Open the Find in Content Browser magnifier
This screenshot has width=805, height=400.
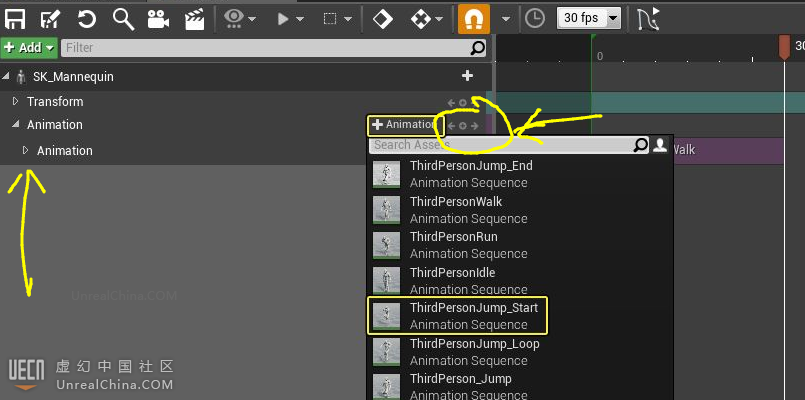pos(124,18)
